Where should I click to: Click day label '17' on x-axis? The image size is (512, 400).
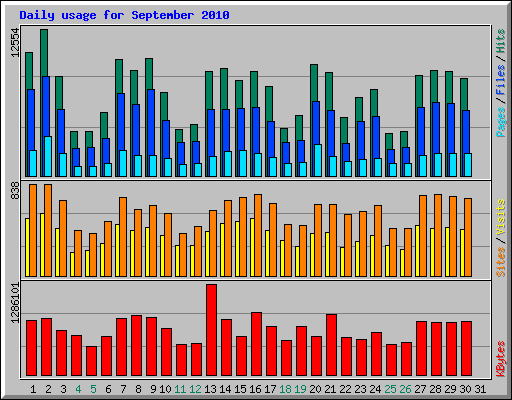pyautogui.click(x=270, y=389)
